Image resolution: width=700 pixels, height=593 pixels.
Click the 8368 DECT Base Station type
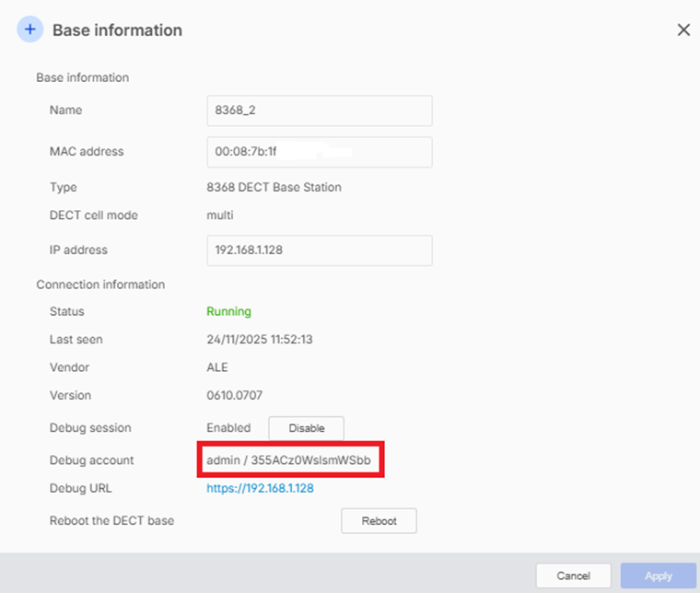[x=274, y=188]
